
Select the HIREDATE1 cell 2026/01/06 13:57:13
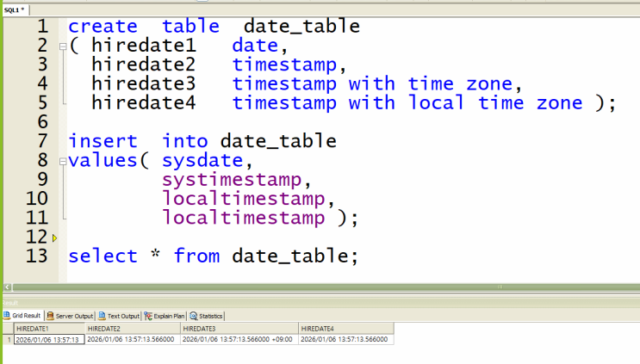click(x=49, y=340)
